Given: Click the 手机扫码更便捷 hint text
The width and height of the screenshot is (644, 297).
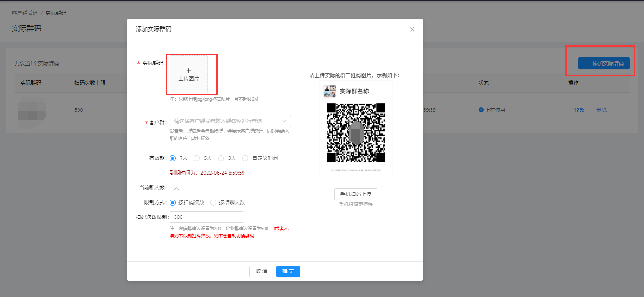Looking at the screenshot, I should 356,204.
